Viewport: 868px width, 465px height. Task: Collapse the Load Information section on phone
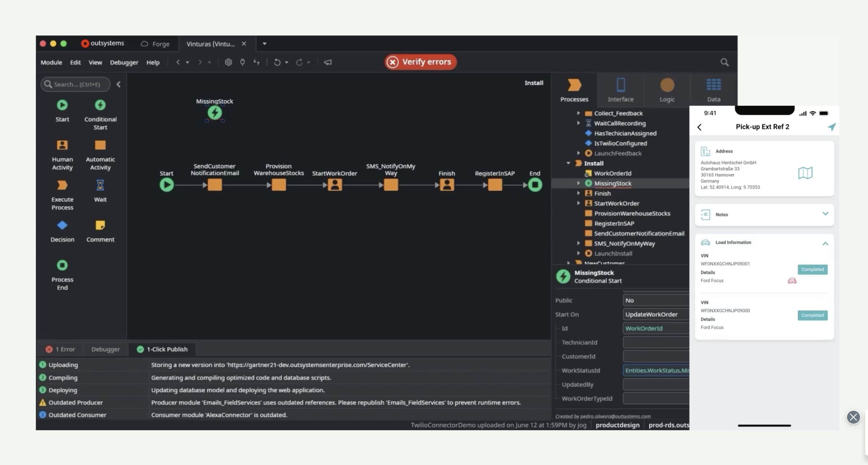click(825, 243)
